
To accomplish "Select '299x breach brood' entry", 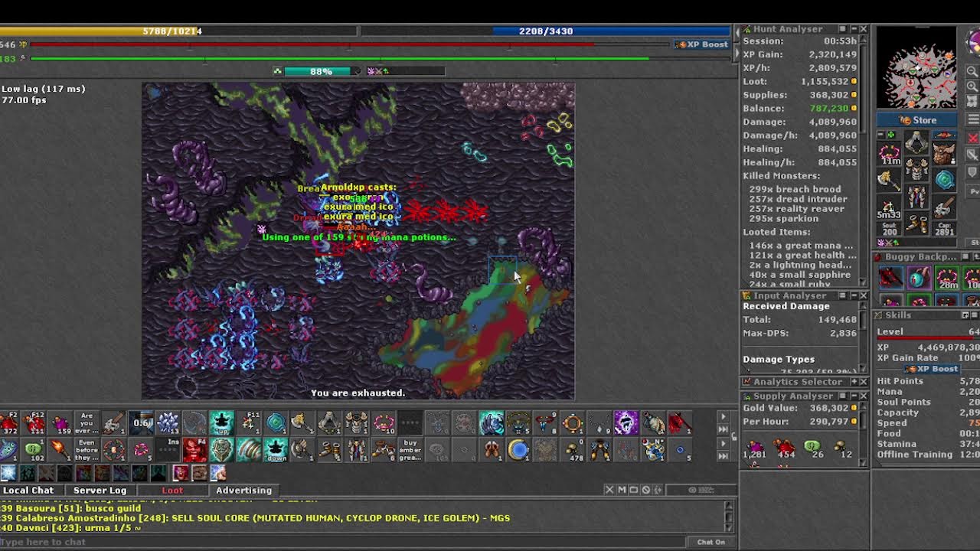I will click(x=795, y=189).
